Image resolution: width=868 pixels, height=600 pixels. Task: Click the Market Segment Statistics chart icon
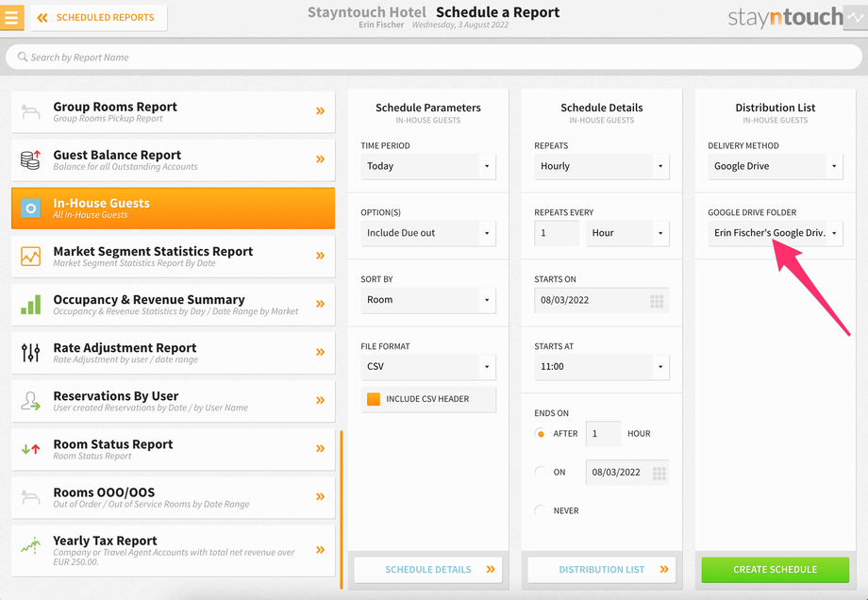(x=30, y=257)
